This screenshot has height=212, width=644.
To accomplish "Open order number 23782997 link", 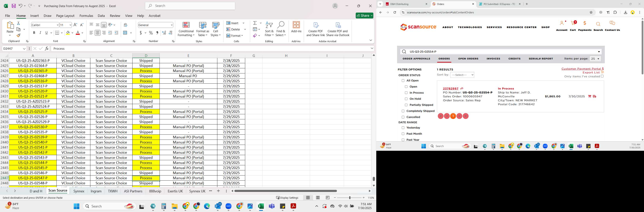I will point(451,88).
